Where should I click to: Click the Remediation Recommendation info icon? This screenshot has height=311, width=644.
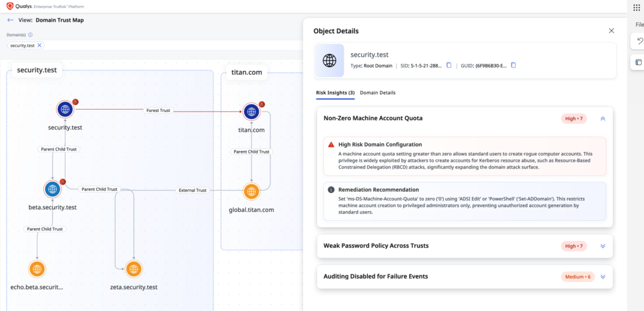(x=331, y=189)
